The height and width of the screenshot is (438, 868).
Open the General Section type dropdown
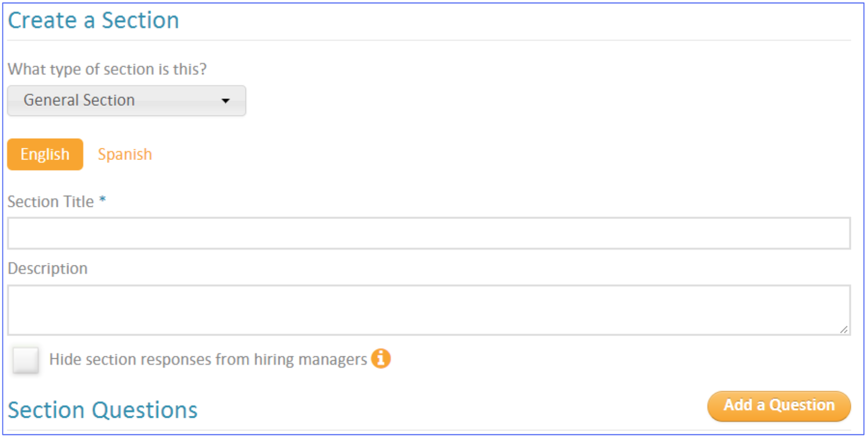126,101
